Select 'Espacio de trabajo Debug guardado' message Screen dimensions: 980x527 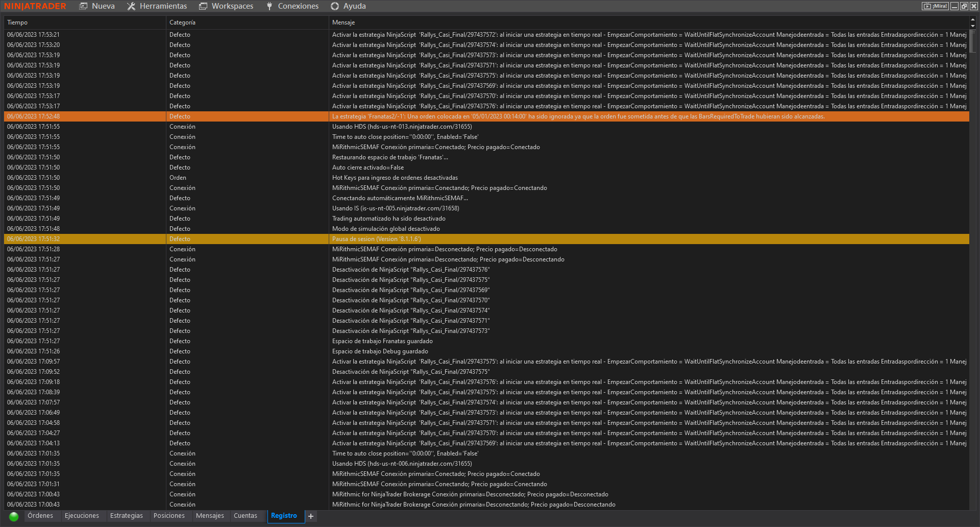380,351
